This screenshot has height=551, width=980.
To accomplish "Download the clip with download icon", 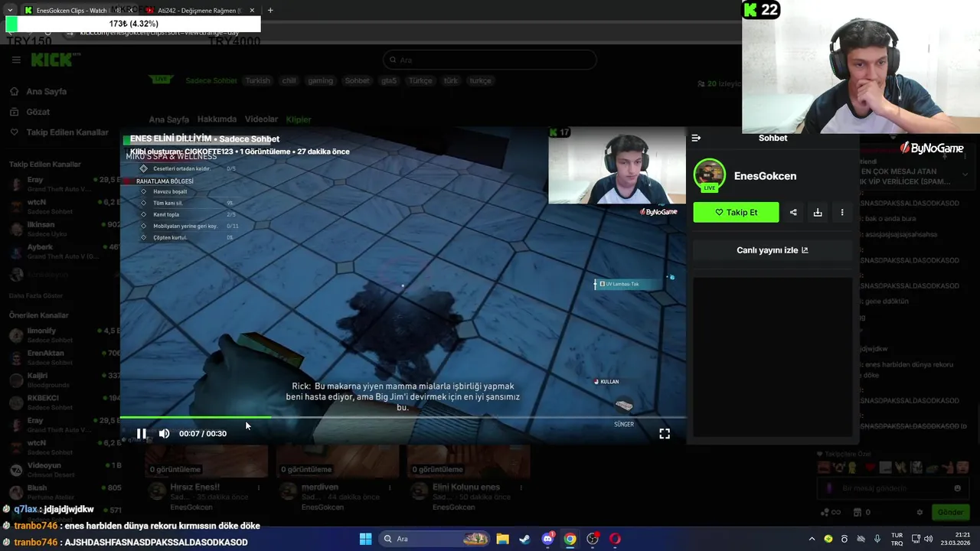I will (818, 212).
